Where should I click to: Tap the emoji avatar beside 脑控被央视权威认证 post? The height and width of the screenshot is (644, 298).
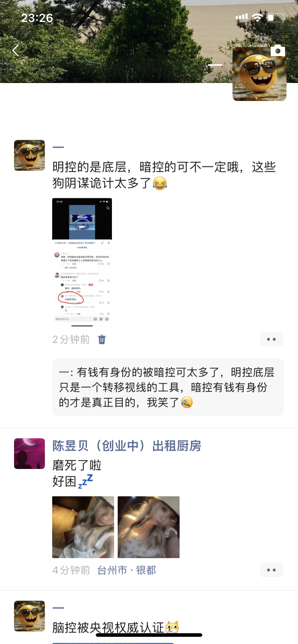pos(30,616)
